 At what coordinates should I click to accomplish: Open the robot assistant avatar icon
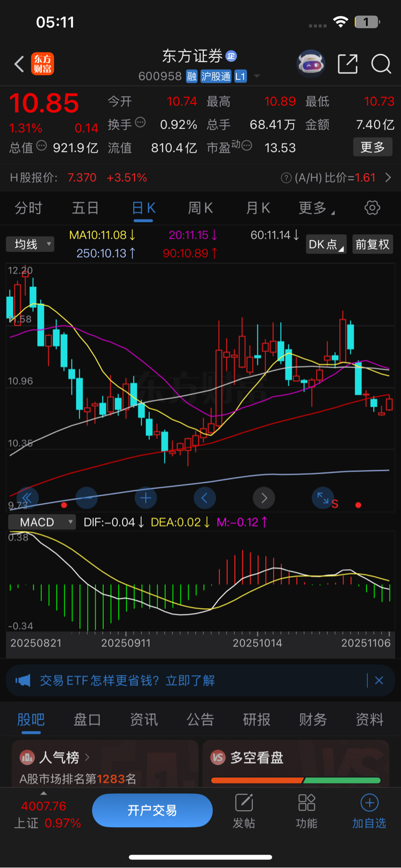311,64
